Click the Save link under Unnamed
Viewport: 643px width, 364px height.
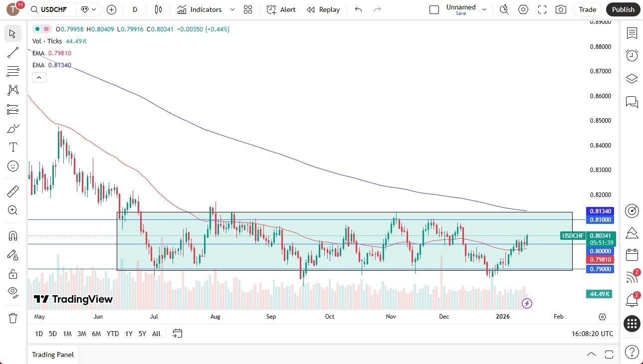pos(460,13)
